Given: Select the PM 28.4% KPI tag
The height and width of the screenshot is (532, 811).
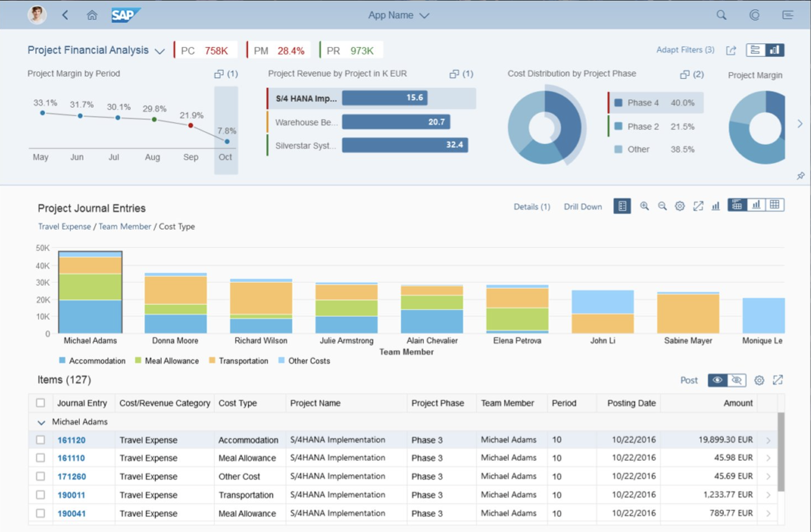Looking at the screenshot, I should pyautogui.click(x=279, y=51).
